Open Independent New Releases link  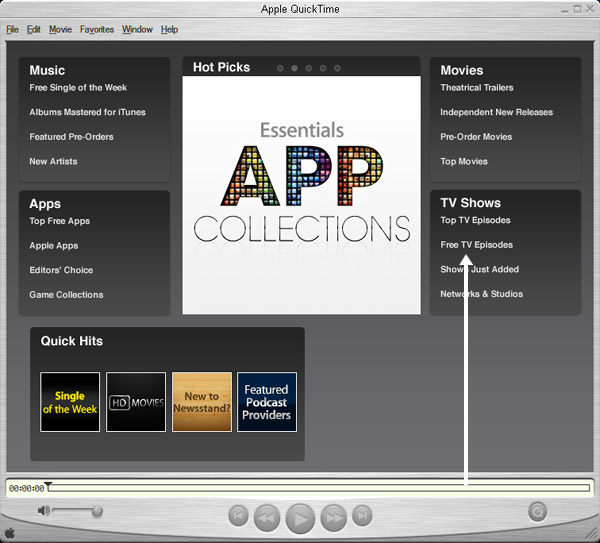tap(497, 112)
